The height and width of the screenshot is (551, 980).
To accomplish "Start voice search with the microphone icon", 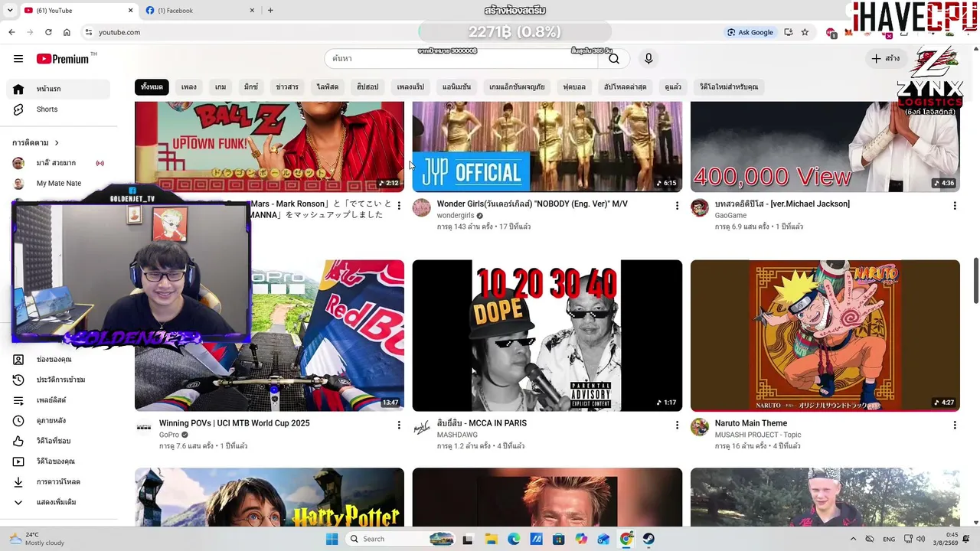I will coord(648,59).
